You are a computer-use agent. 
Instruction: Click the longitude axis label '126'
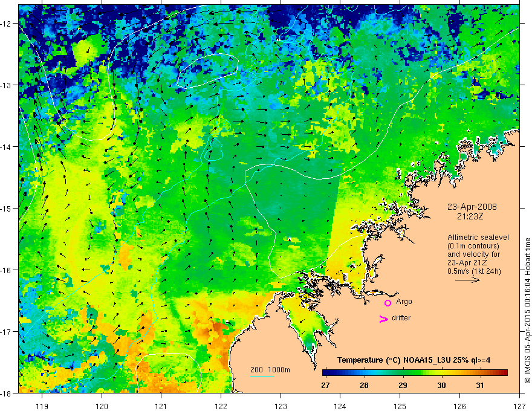[x=459, y=406]
